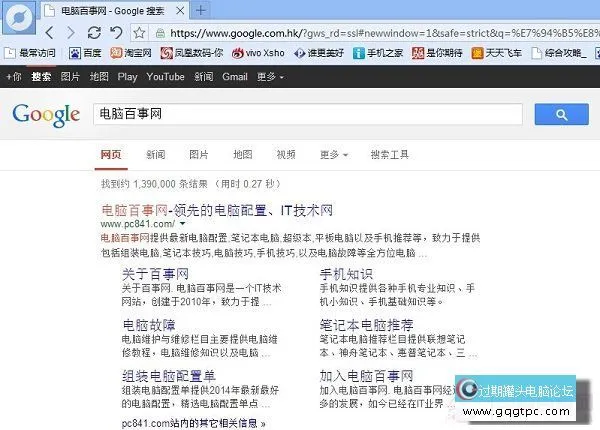Open the 天天飞车 bookmark
Viewport: 600px width, 430px height.
[497, 53]
